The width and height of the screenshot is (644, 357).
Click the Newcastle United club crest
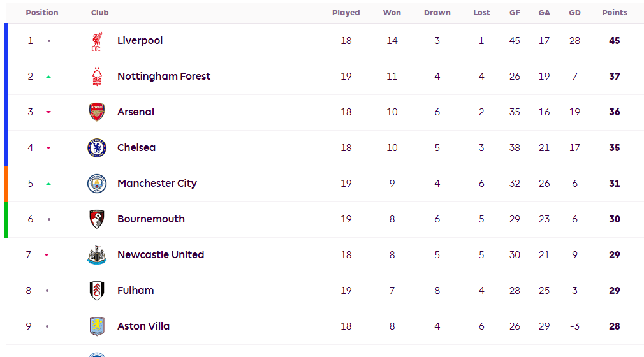coord(96,255)
